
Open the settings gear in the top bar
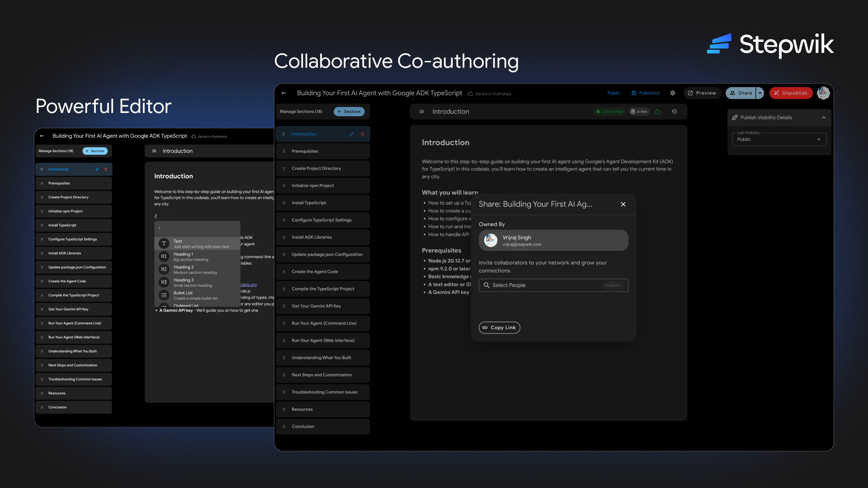(673, 93)
